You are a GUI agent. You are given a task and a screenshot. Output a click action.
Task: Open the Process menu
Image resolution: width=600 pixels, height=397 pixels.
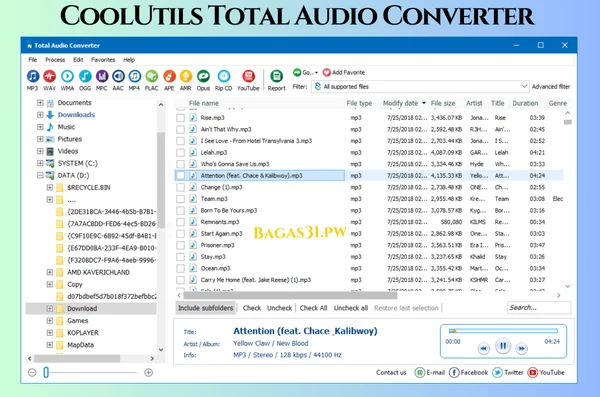(55, 60)
